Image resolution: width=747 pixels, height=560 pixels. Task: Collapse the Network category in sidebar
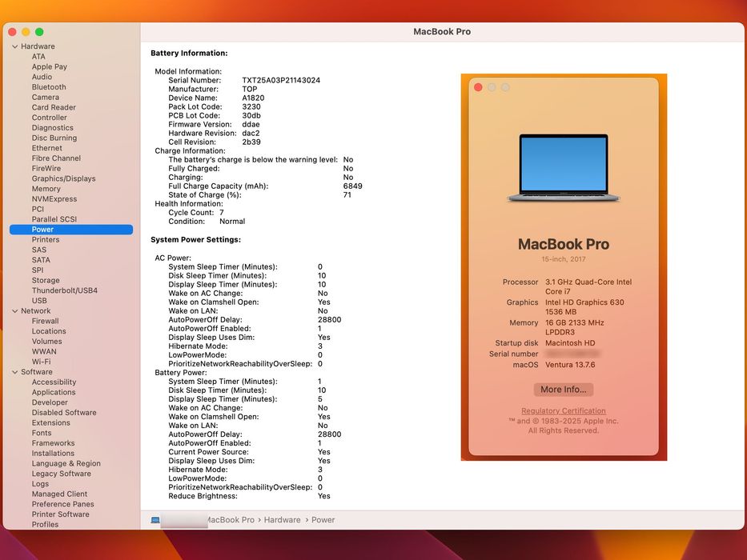tap(14, 311)
